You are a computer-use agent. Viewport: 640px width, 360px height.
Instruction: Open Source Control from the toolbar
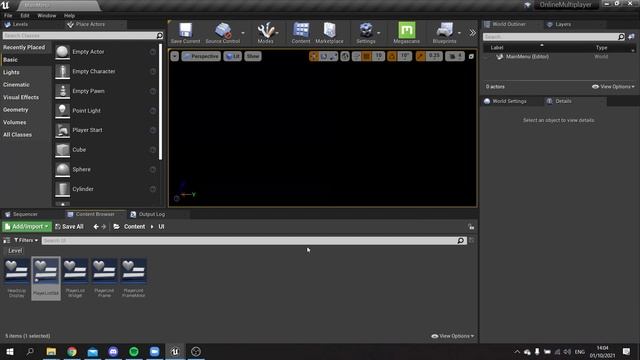coord(222,33)
